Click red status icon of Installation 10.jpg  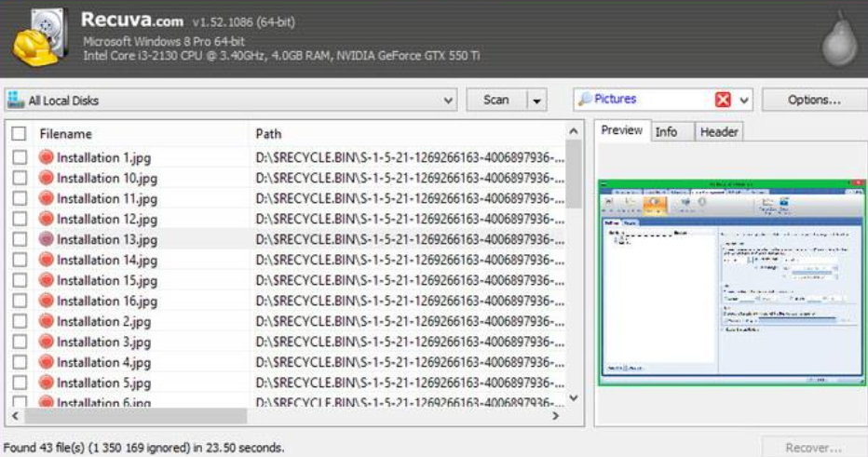coord(47,178)
